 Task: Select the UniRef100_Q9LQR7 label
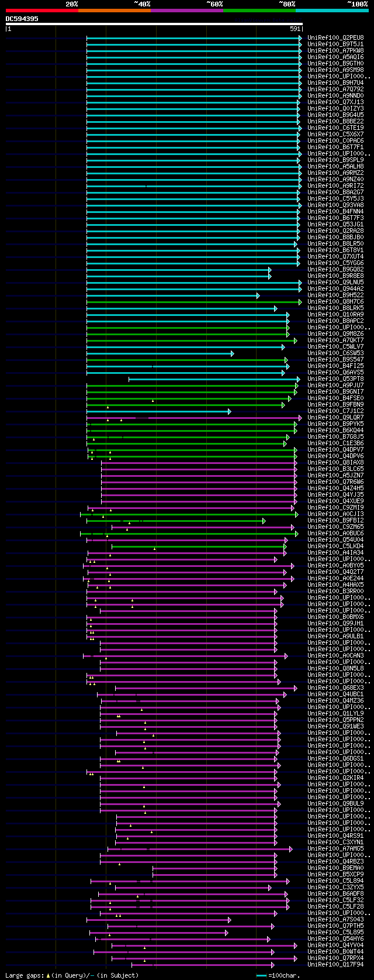[335, 417]
